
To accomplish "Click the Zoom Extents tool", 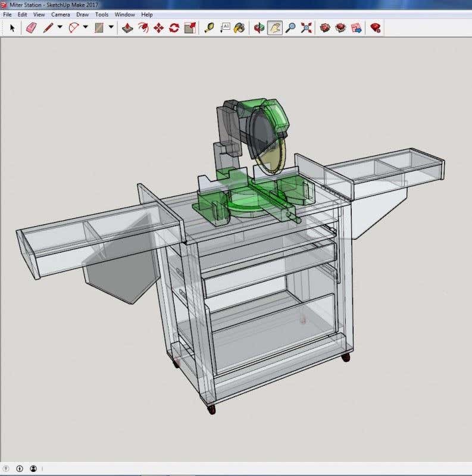I will tap(306, 27).
